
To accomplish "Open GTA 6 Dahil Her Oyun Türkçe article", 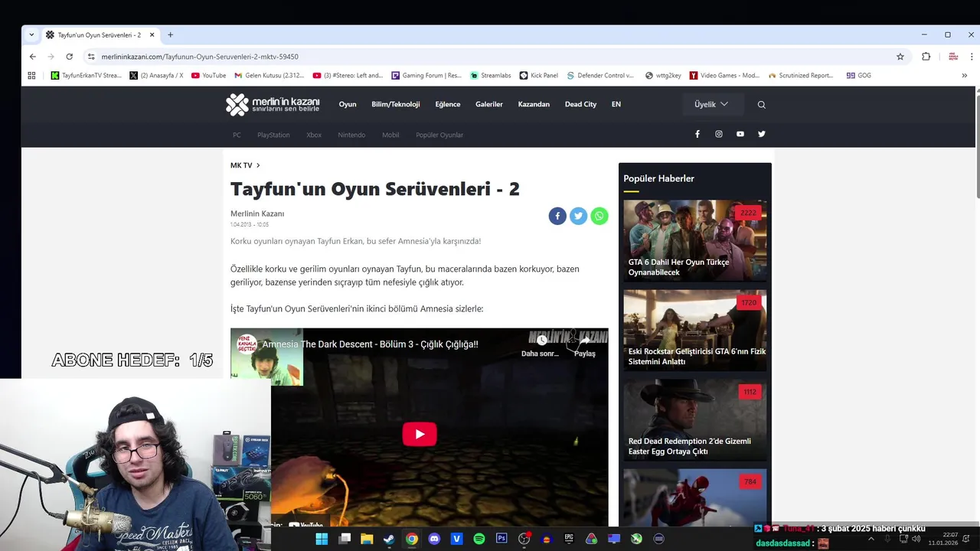I will point(695,240).
